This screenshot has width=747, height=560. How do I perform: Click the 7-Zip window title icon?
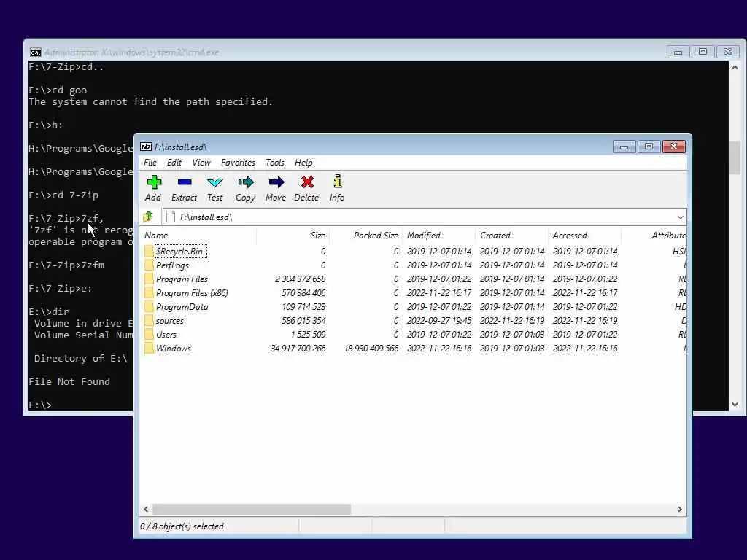tap(146, 147)
